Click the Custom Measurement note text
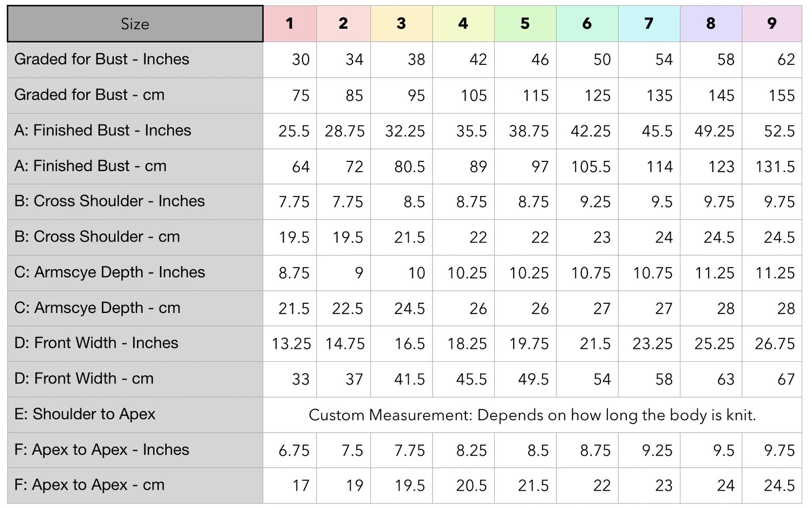The width and height of the screenshot is (812, 508). (x=532, y=415)
